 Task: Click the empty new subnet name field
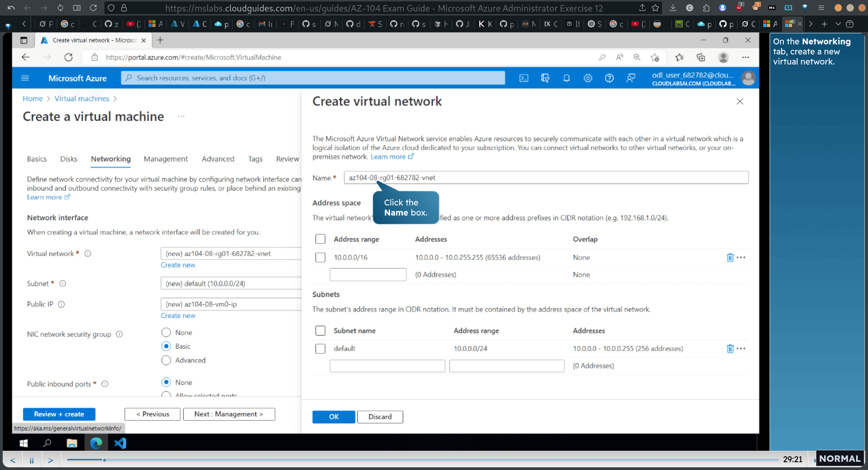coord(387,366)
